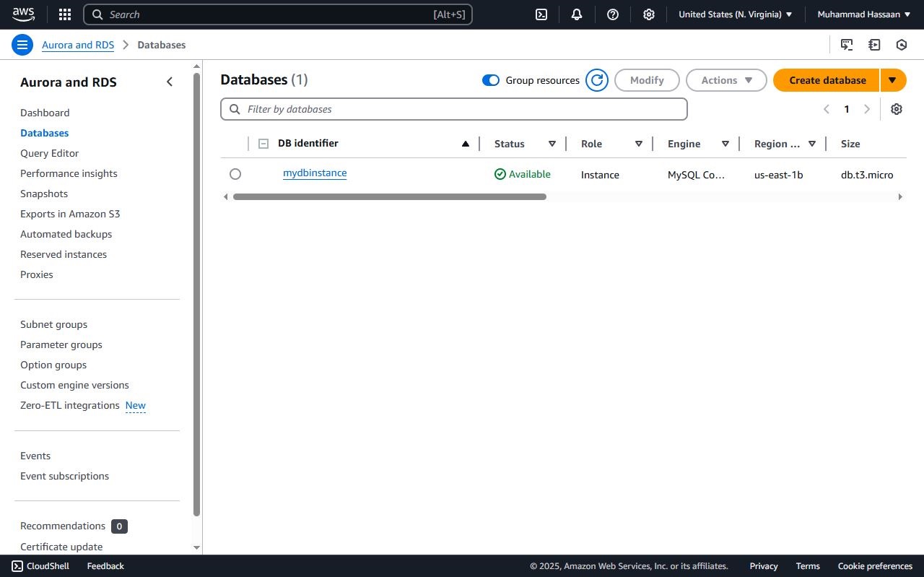924x577 pixels.
Task: Go to next page of databases
Action: pyautogui.click(x=867, y=109)
